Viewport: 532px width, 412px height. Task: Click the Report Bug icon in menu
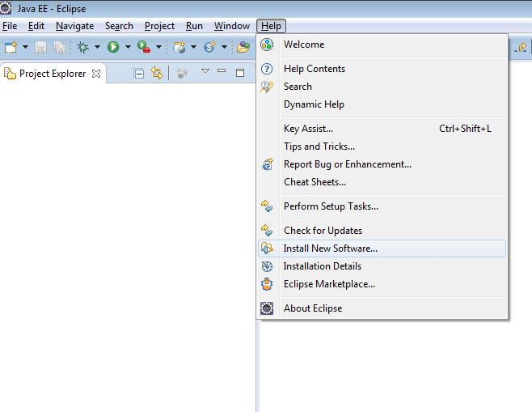pyautogui.click(x=268, y=164)
